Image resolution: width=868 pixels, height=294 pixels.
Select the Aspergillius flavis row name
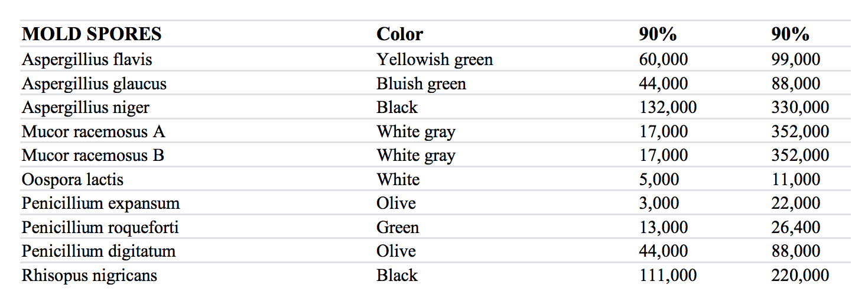pos(87,59)
